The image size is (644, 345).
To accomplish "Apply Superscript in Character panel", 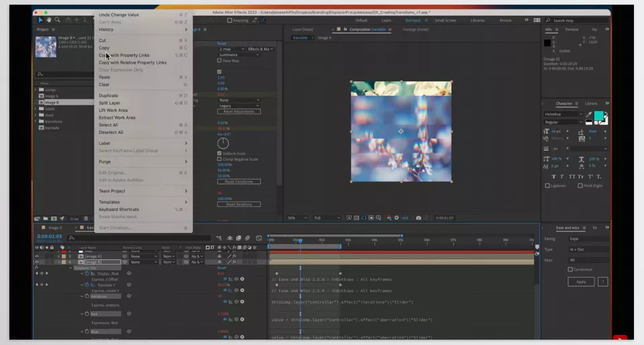I will point(590,176).
